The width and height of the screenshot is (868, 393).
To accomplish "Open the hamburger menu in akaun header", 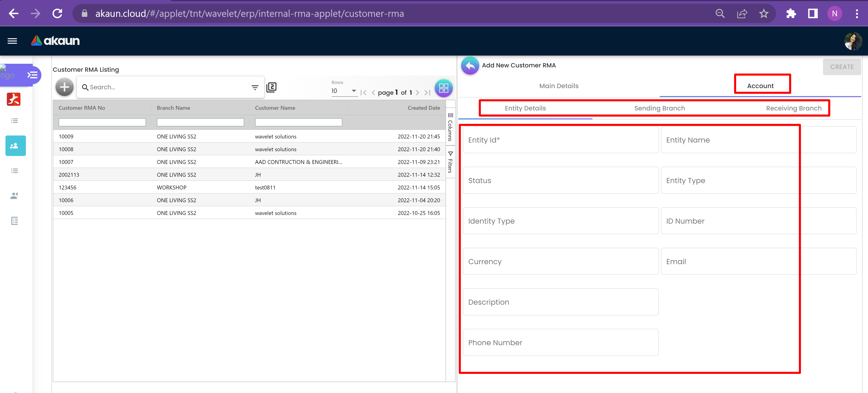I will 13,41.
